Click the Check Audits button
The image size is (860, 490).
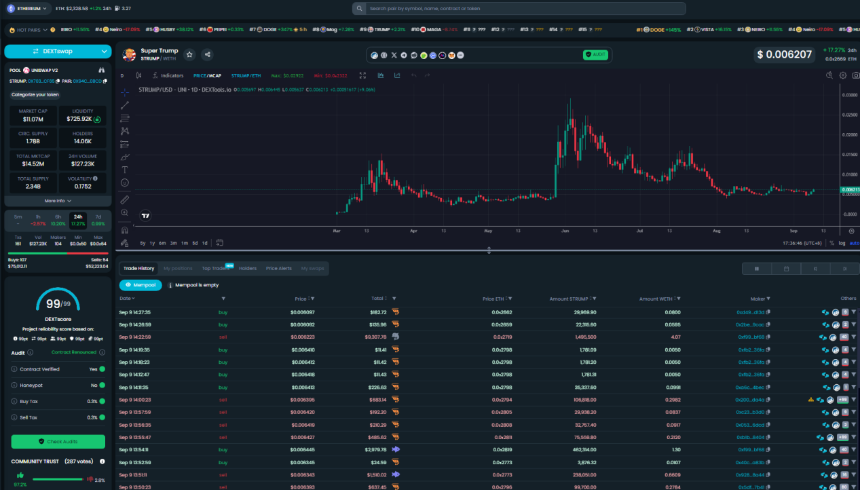(x=58, y=442)
